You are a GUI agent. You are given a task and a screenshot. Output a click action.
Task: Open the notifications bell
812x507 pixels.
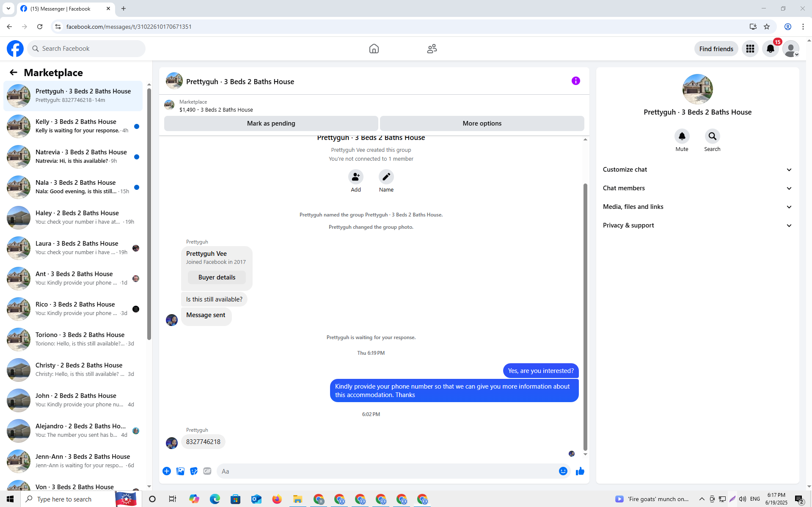coord(770,49)
